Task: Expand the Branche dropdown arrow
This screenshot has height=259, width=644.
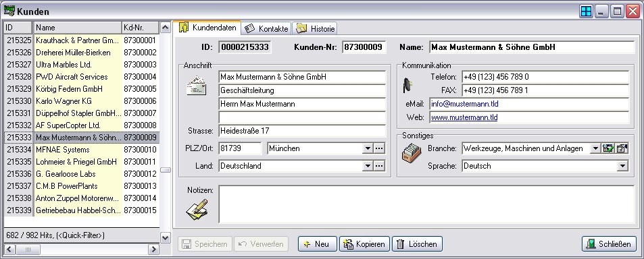Action: pyautogui.click(x=595, y=148)
